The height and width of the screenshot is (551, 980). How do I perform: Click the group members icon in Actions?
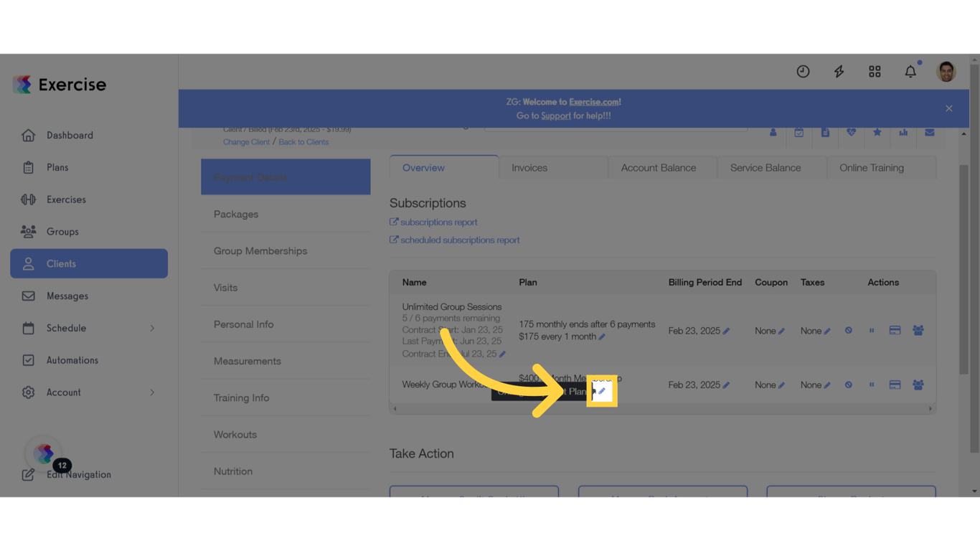click(x=918, y=330)
